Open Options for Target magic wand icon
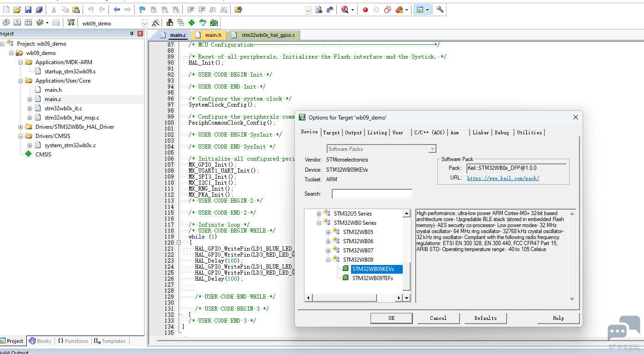 click(x=155, y=23)
